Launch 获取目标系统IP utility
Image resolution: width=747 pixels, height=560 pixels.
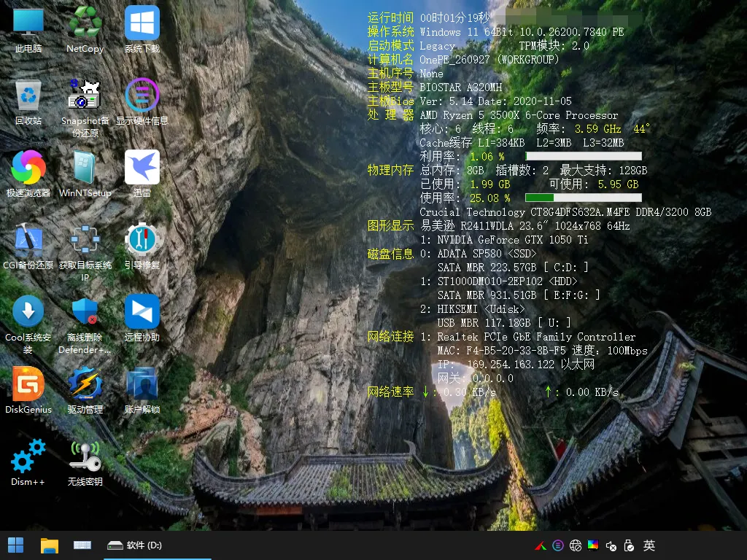pyautogui.click(x=85, y=253)
